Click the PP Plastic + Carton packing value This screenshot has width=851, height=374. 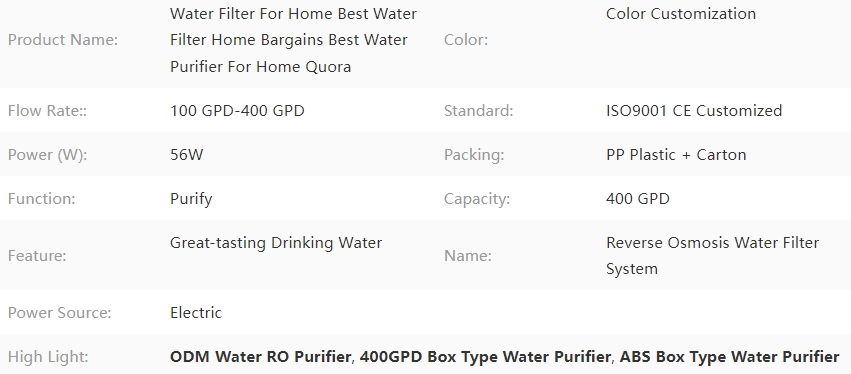[x=676, y=155]
